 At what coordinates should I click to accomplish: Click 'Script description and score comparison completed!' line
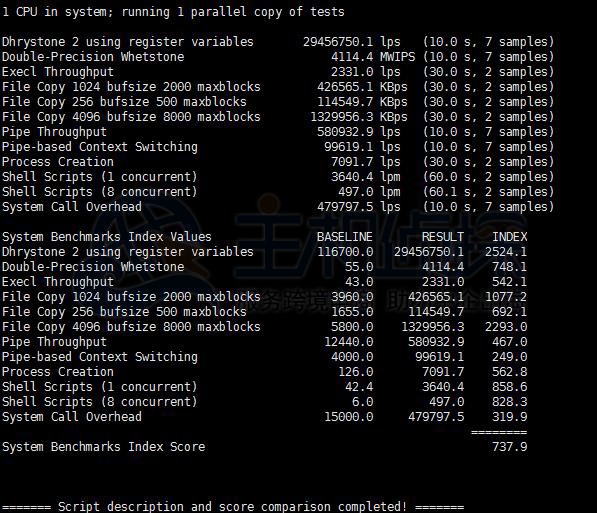pos(233,507)
